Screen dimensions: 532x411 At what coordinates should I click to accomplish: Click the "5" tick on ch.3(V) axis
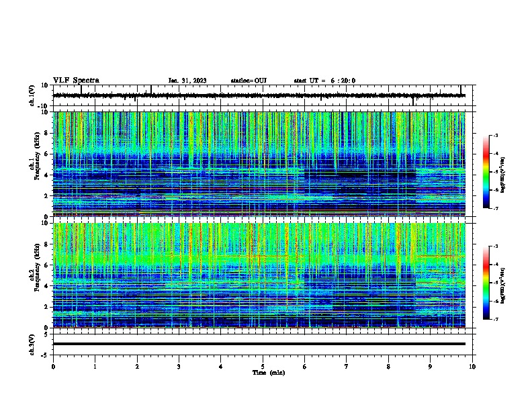(46, 334)
